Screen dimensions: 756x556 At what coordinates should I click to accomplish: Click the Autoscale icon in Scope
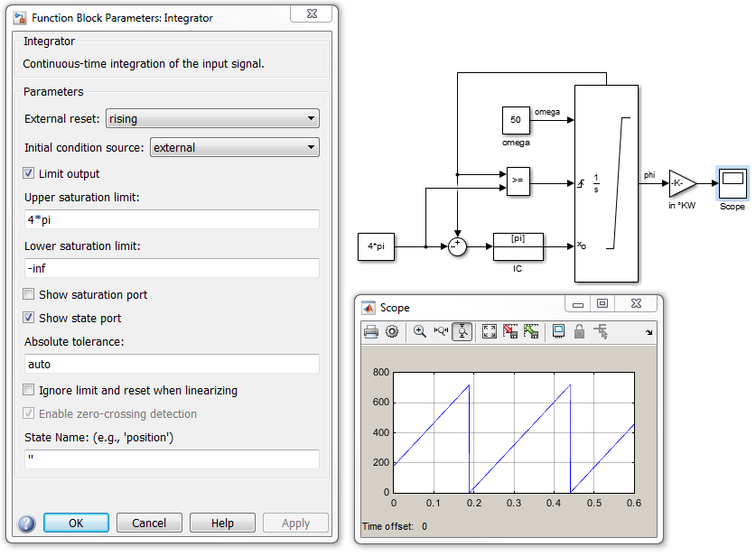coord(490,331)
